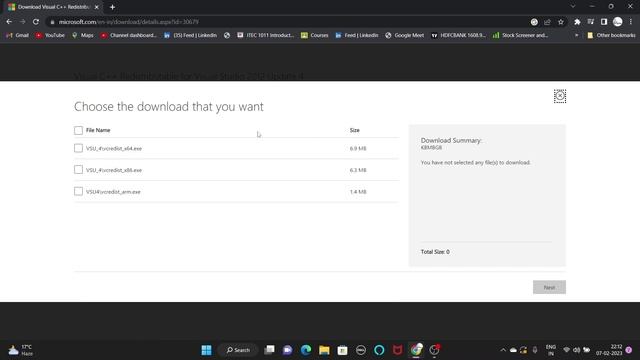The image size is (640, 360).
Task: Check the VSU_4\vcredist_x64.exe file box
Action: tap(78, 148)
